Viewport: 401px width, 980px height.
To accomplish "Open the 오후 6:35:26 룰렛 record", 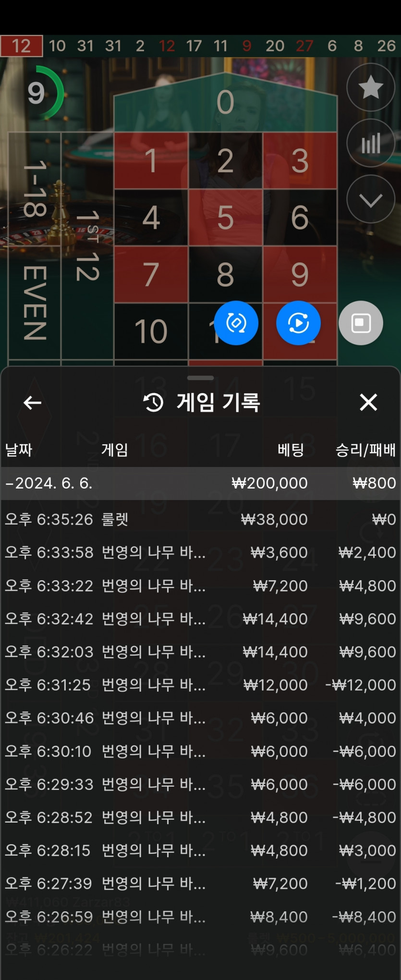I will click(x=200, y=519).
